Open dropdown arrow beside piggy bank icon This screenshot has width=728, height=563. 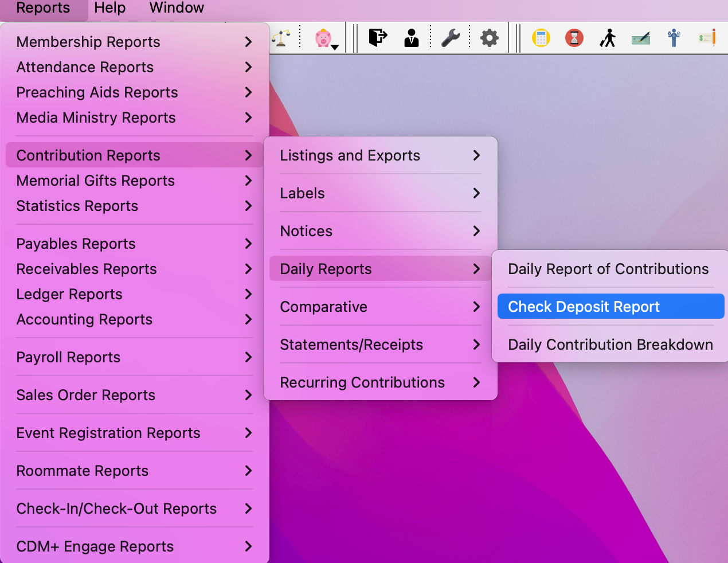335,47
